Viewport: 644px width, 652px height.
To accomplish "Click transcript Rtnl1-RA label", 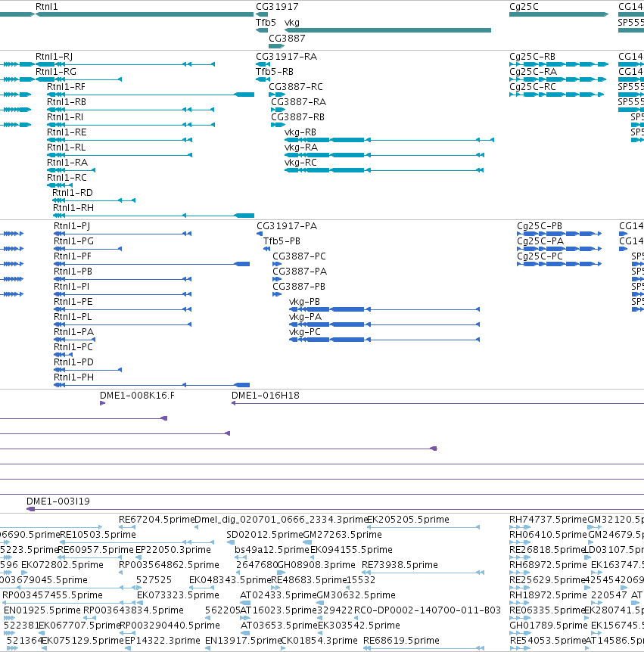I will tap(67, 162).
